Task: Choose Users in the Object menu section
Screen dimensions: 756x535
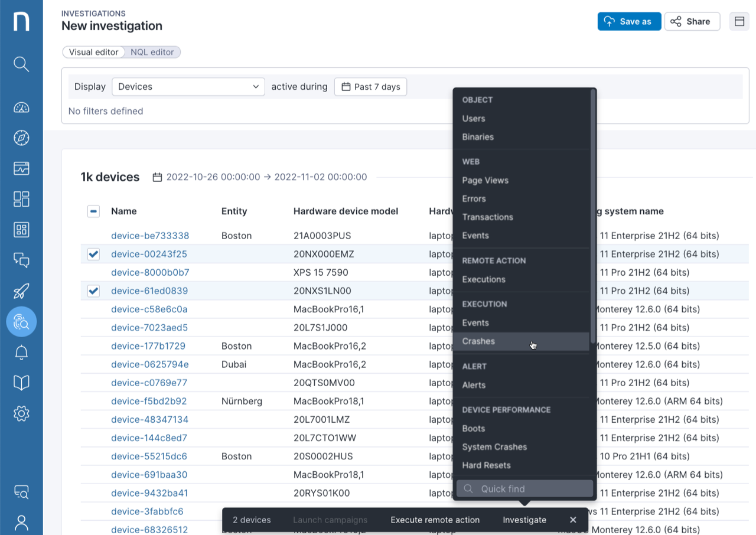Action: [474, 119]
